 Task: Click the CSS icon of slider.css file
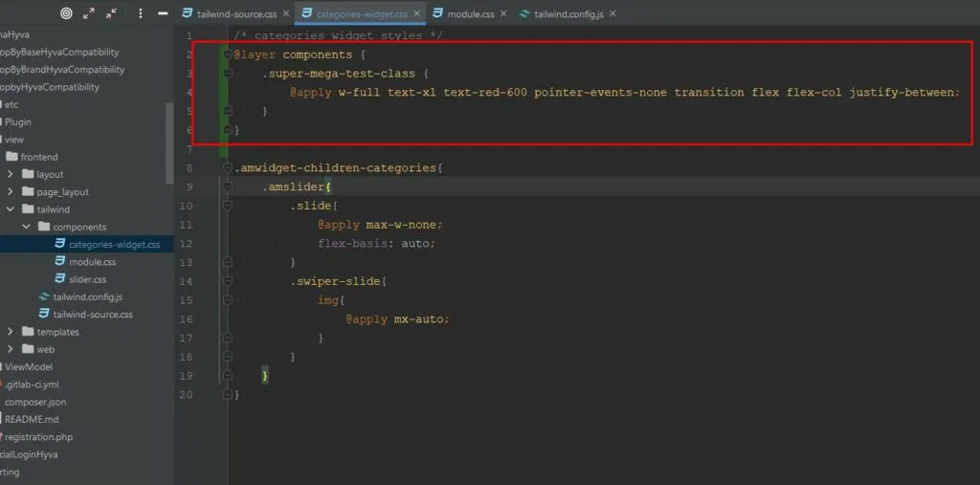pos(59,279)
